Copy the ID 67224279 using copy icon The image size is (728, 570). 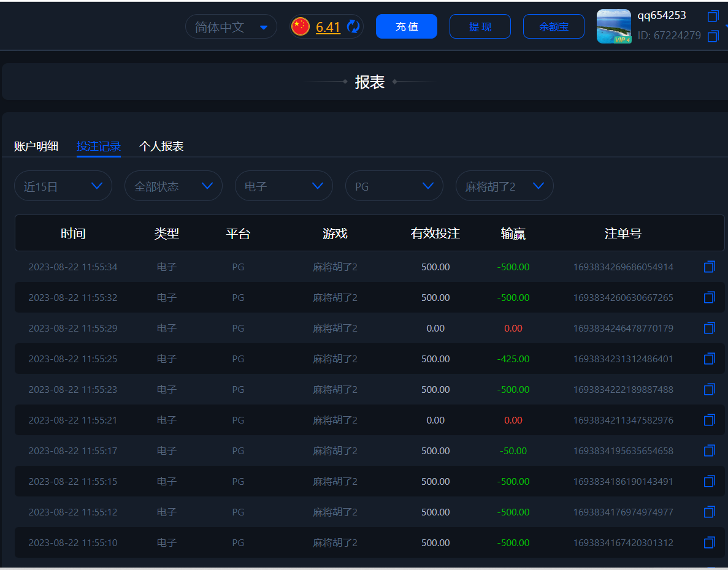click(713, 36)
